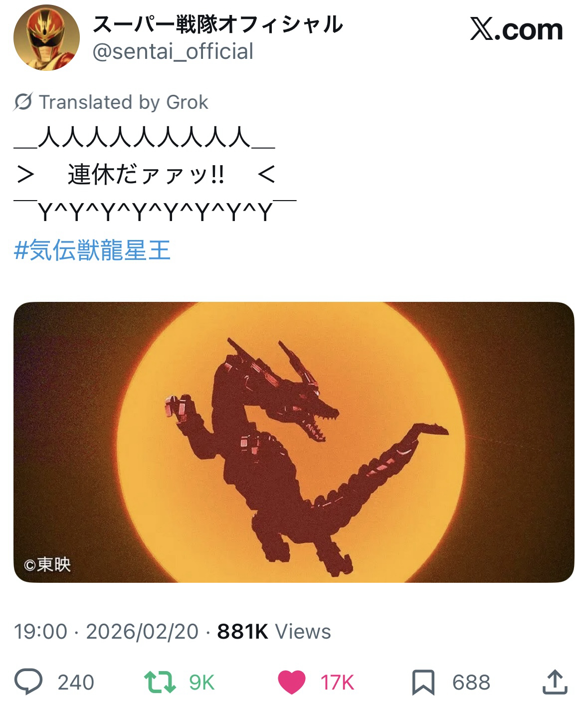This screenshot has width=588, height=719.
Task: Click the X.com logo
Action: click(x=516, y=30)
